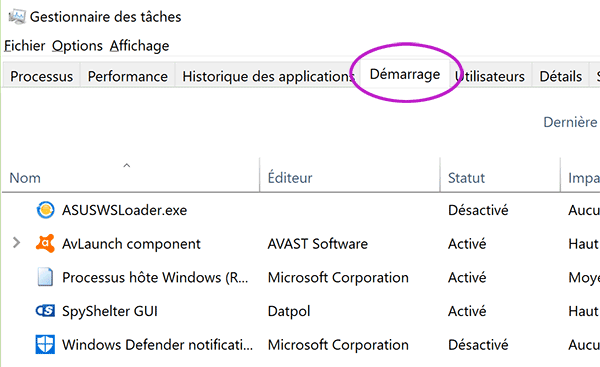This screenshot has width=600, height=367.
Task: Open the Historique des applications tab
Action: (x=268, y=76)
